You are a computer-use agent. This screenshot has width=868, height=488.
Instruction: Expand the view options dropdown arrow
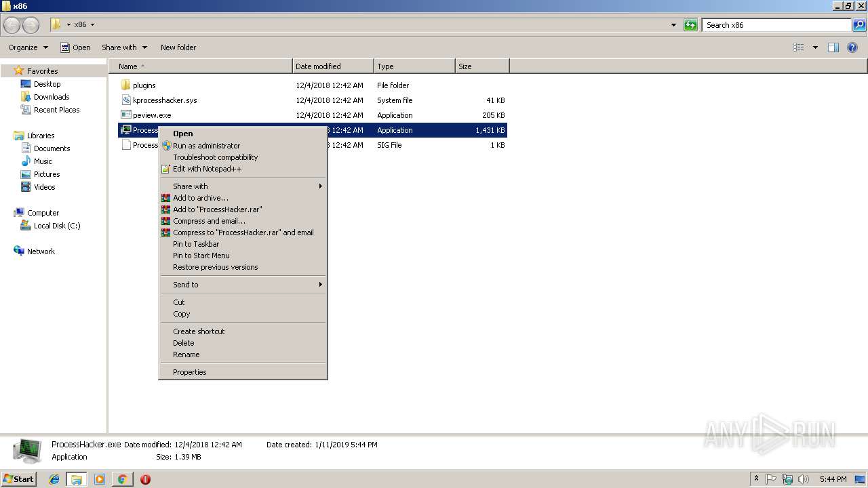point(815,47)
